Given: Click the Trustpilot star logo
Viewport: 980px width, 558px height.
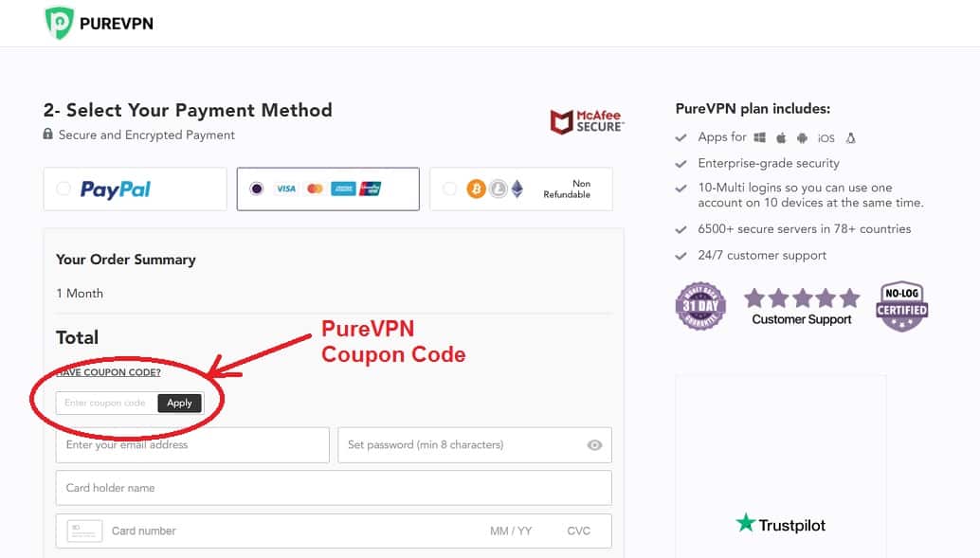Looking at the screenshot, I should coord(746,522).
